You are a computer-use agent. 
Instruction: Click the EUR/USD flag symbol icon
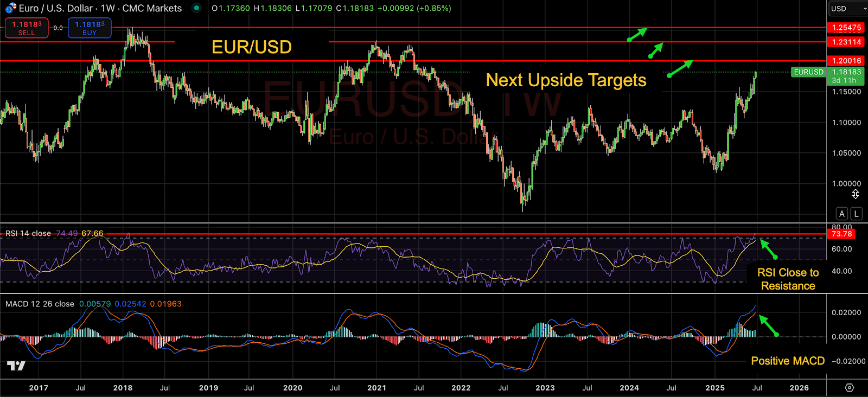(x=10, y=8)
